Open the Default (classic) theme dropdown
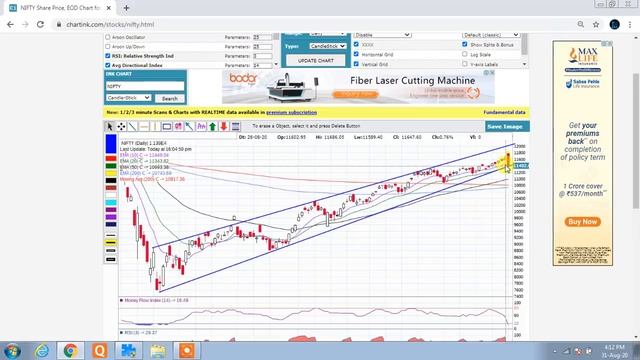Screen dimensions: 640x360 tap(491, 35)
